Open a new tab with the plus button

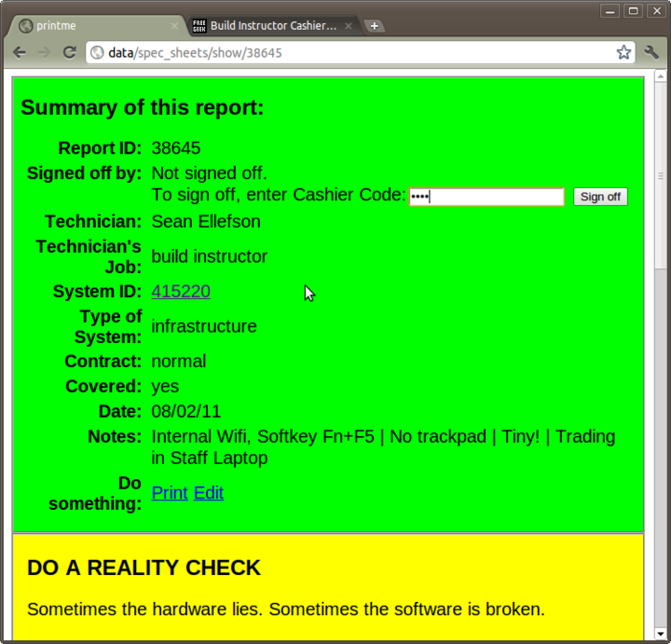click(374, 26)
